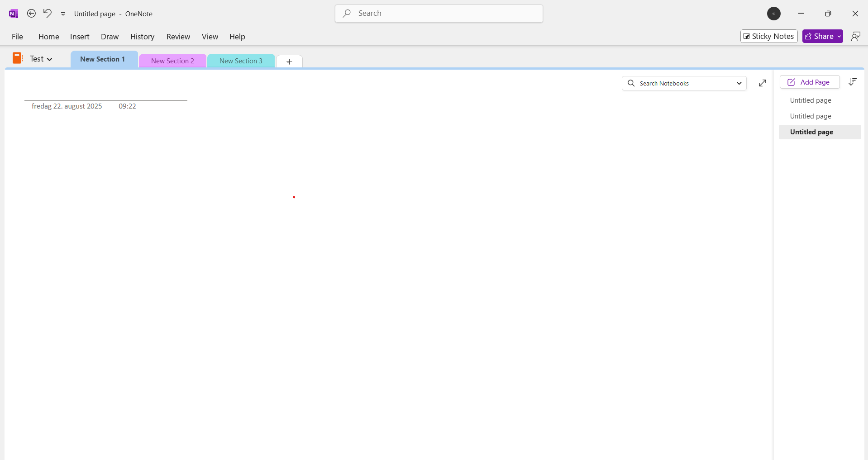Click Add Page button
The image size is (868, 460).
click(810, 82)
